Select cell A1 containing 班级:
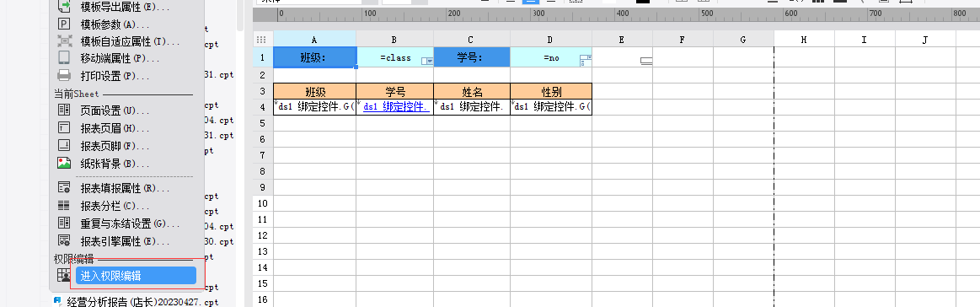Viewport: 980px width, 307px height. pyautogui.click(x=315, y=57)
